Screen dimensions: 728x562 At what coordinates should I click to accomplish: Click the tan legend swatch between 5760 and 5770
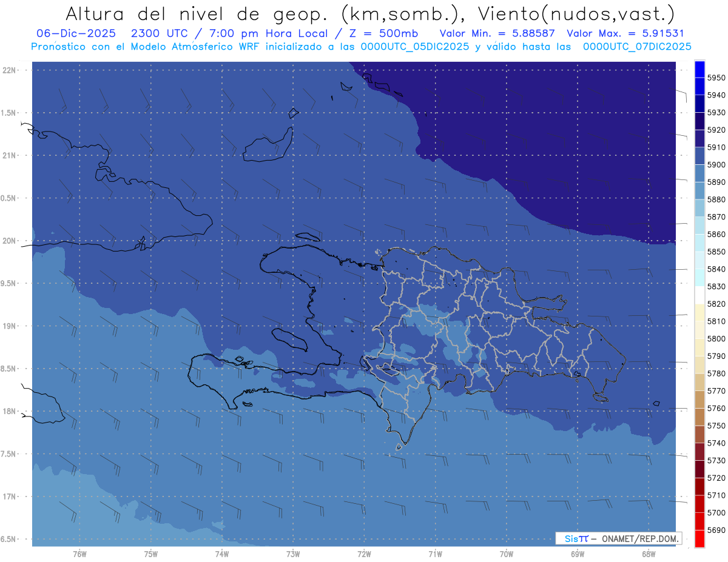click(699, 400)
